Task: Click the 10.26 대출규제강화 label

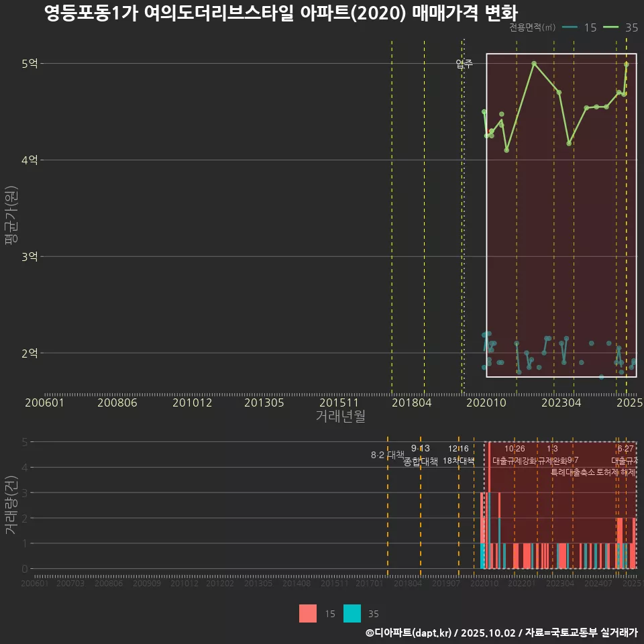Action: [515, 455]
